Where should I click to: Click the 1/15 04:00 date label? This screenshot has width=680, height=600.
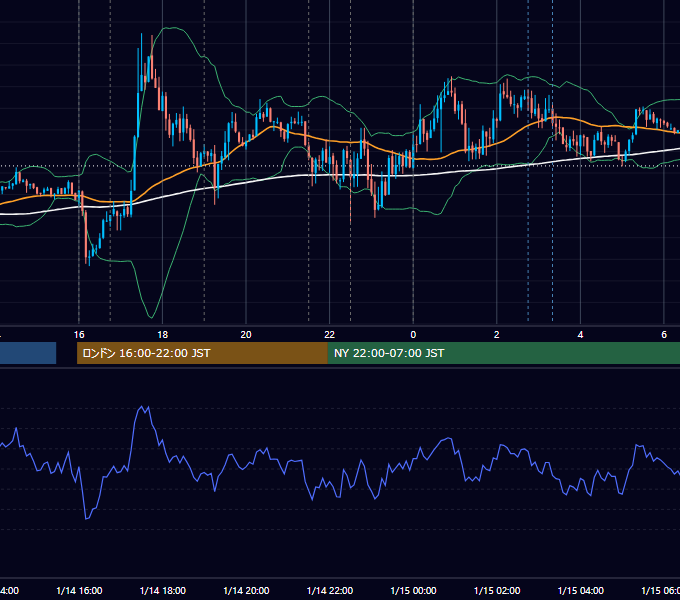[581, 590]
